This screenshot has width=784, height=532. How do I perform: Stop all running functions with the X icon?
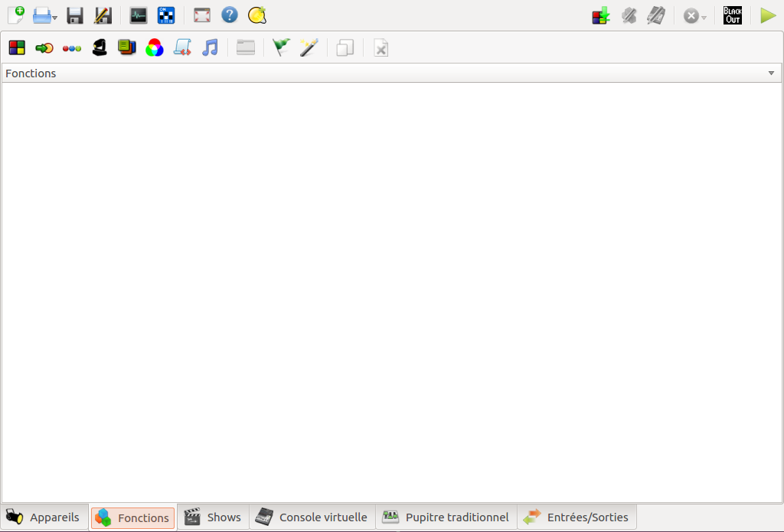click(x=691, y=16)
